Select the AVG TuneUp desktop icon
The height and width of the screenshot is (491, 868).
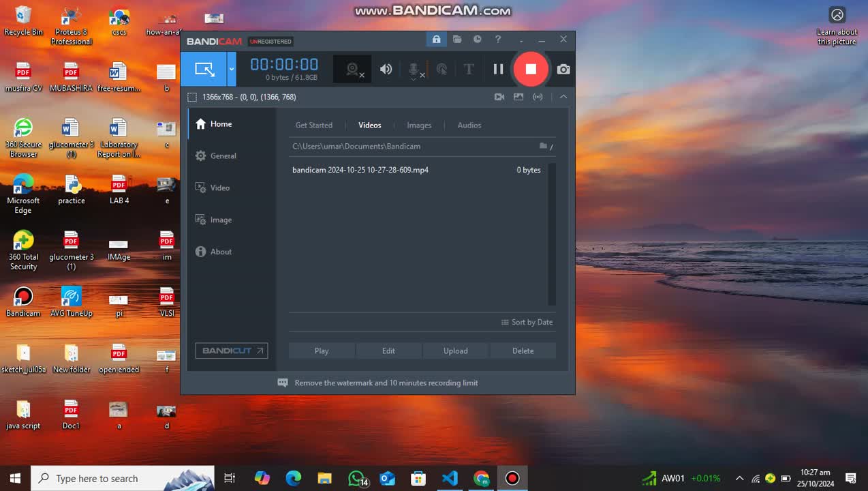(x=72, y=302)
